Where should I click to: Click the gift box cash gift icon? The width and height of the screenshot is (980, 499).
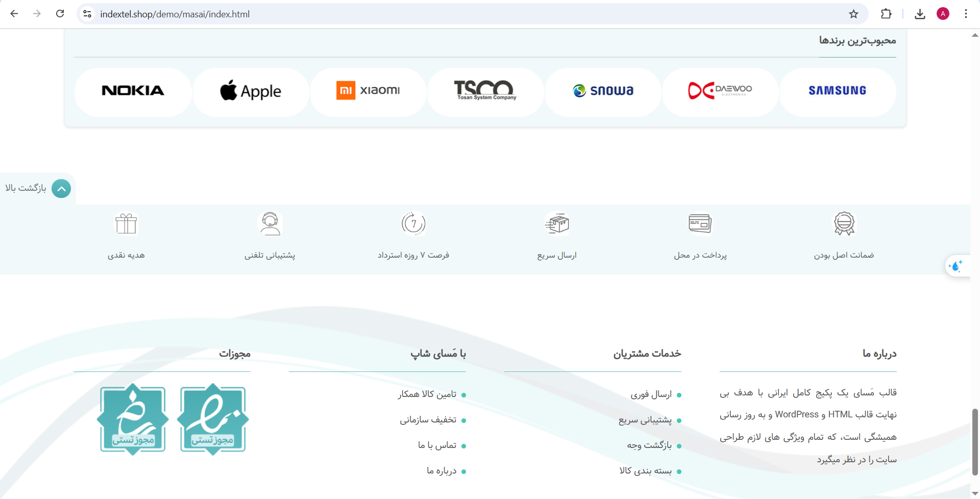click(126, 223)
